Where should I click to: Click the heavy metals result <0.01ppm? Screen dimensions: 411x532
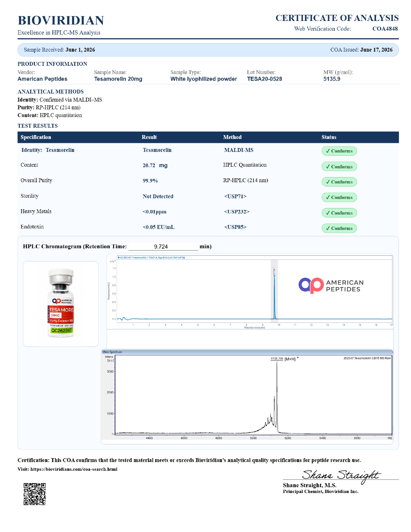[154, 212]
